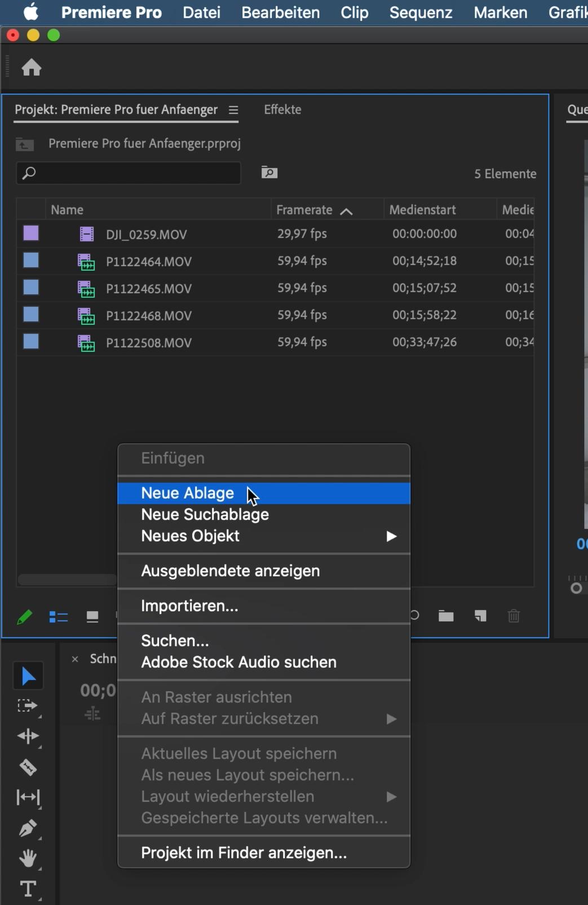Viewport: 588px width, 905px height.
Task: Click Importieren... in the context menu
Action: 189,606
